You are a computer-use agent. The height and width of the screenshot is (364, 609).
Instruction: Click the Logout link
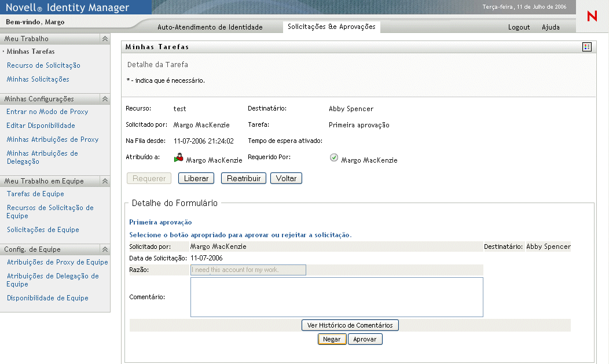519,27
